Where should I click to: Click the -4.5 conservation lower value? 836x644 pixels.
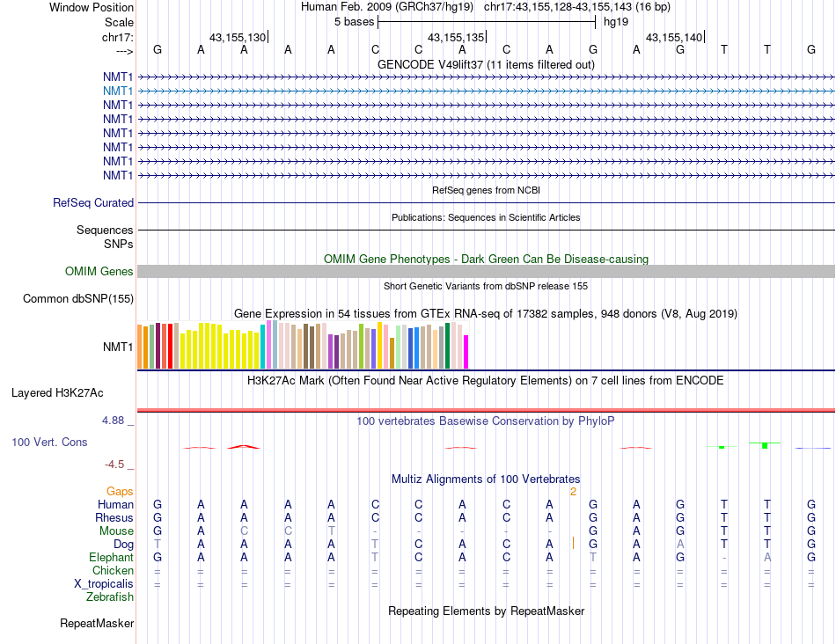click(x=114, y=465)
